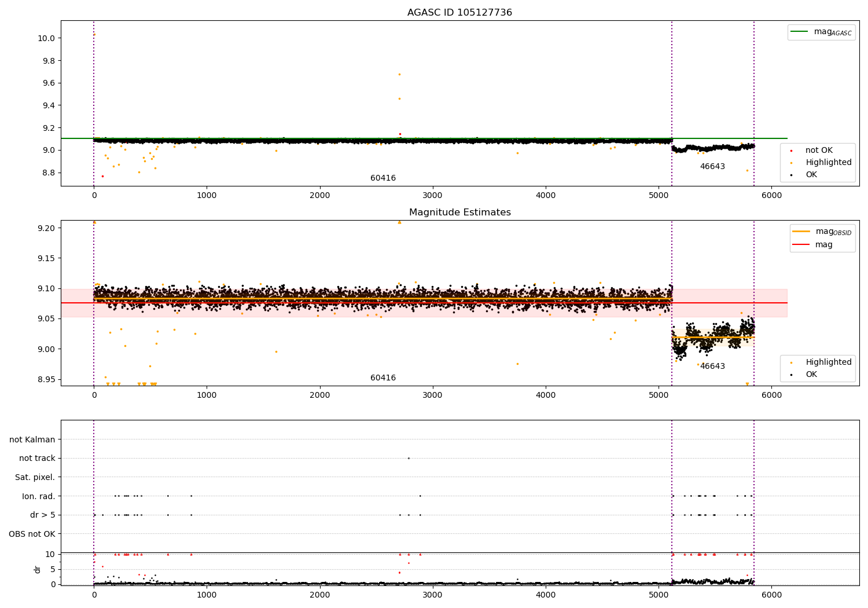Viewport: 868px width, 608px height.
Task: Click the 'dr > 5' row label
Action: point(43,515)
